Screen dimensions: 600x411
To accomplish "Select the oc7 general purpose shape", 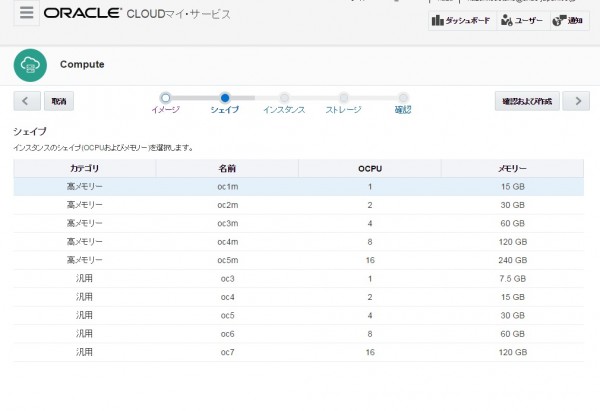I will [299, 352].
